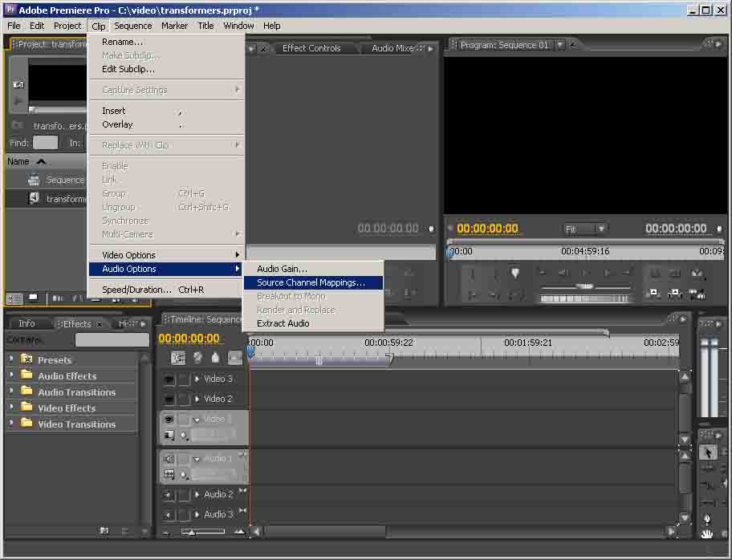Screen dimensions: 732x560
Task: Choose Speed/Duration from the Clip menu
Action: point(166,290)
